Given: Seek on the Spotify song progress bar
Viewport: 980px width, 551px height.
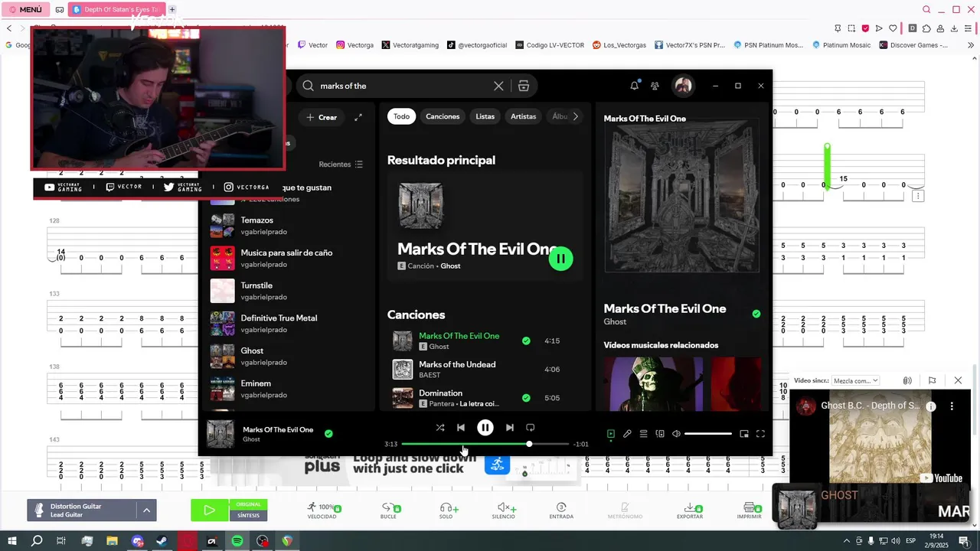Looking at the screenshot, I should (x=485, y=444).
